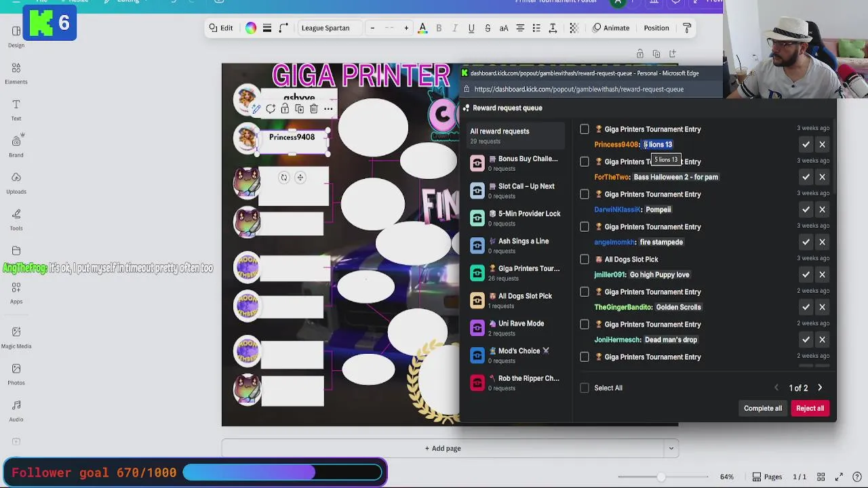Image resolution: width=868 pixels, height=488 pixels.
Task: Open text spacing options
Action: [553, 28]
